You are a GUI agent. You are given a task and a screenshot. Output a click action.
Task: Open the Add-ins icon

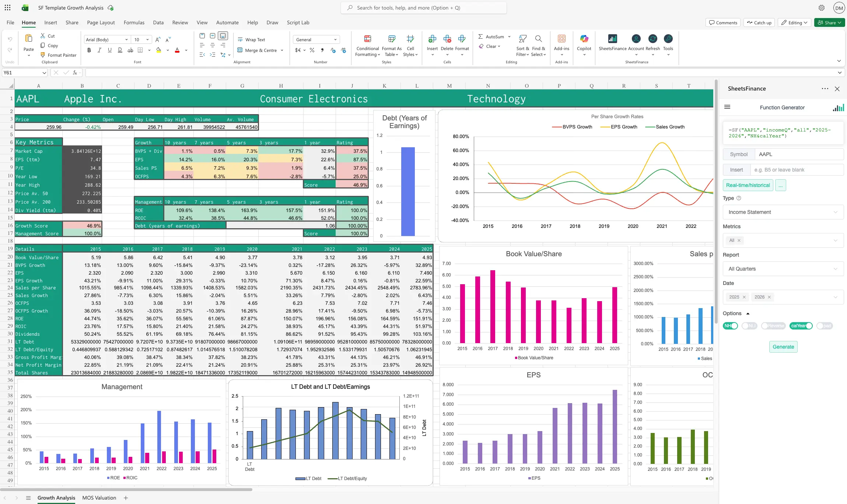pos(561,39)
